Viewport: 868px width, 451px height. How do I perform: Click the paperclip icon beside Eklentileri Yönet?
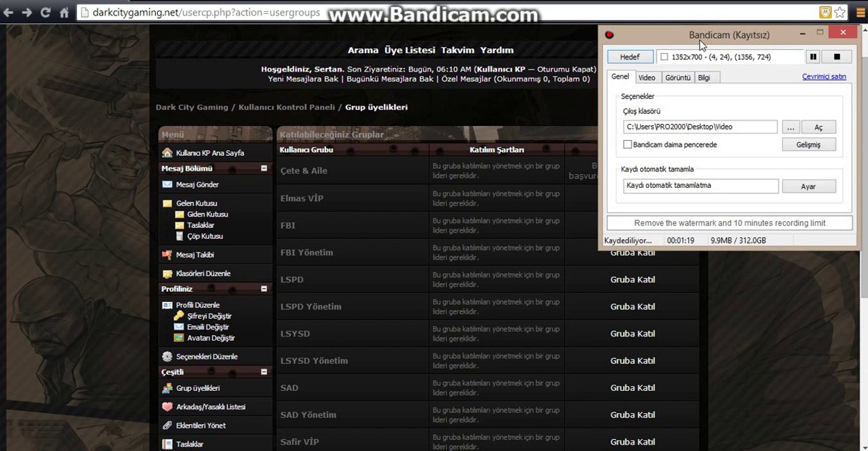[167, 425]
